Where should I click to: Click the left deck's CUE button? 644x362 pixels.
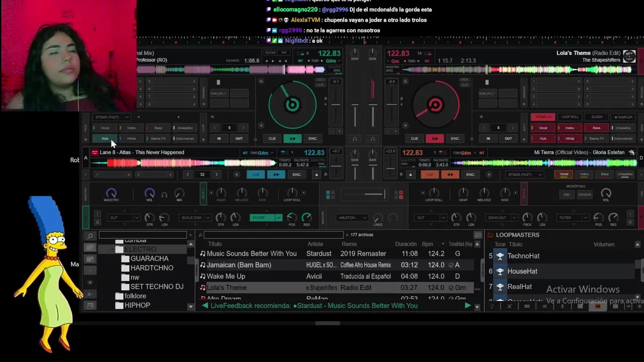272,139
